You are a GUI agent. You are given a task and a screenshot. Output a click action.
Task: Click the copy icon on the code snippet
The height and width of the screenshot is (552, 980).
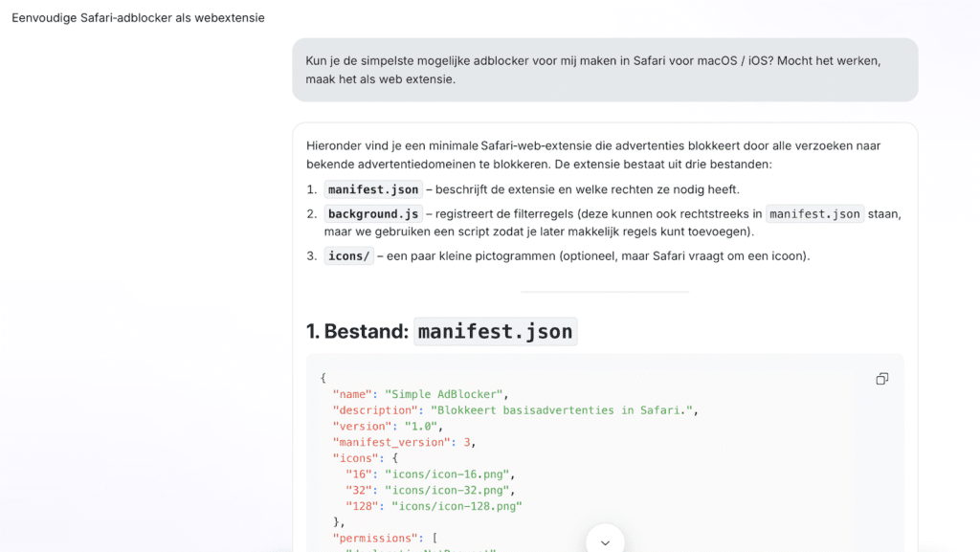tap(881, 379)
